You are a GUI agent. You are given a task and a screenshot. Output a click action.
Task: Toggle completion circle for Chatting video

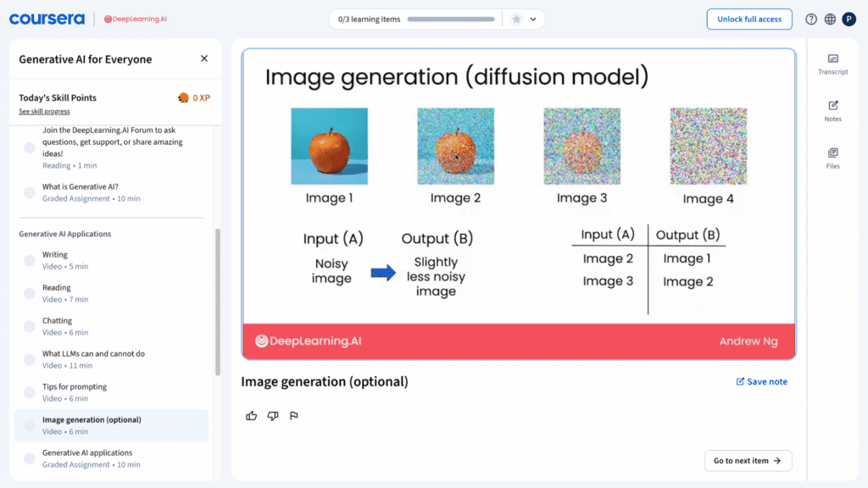pyautogui.click(x=30, y=326)
